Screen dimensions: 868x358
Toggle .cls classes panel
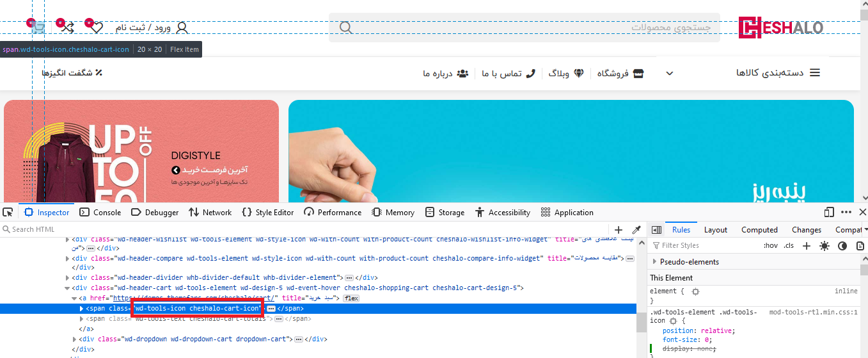789,245
